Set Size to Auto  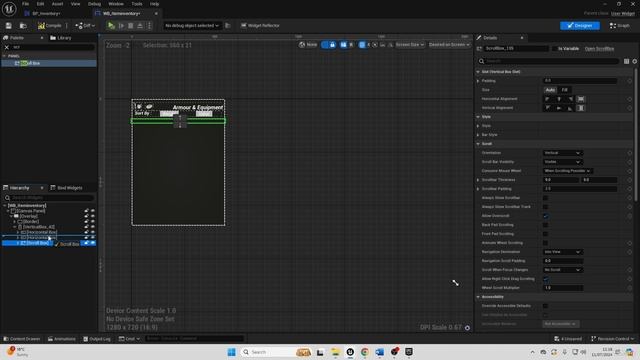(550, 90)
